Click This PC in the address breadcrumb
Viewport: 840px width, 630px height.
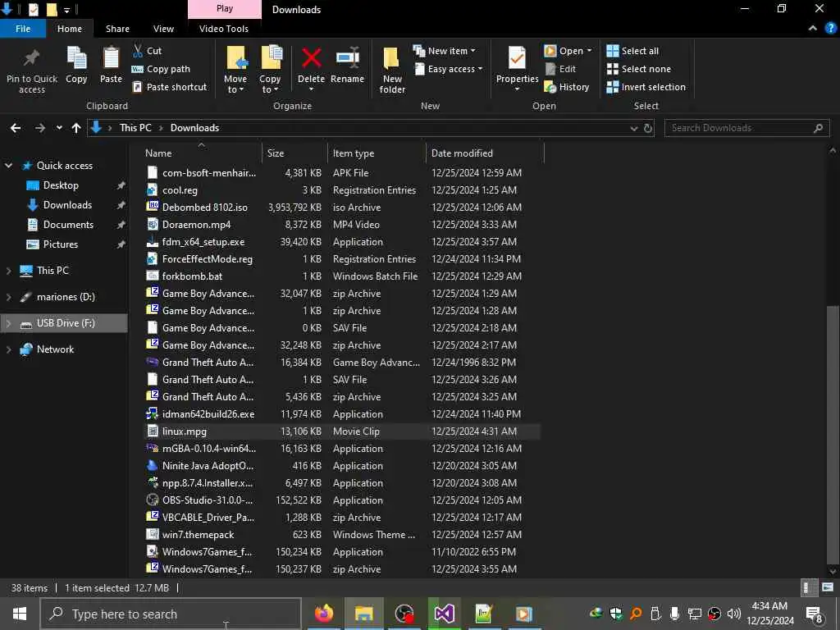[135, 128]
